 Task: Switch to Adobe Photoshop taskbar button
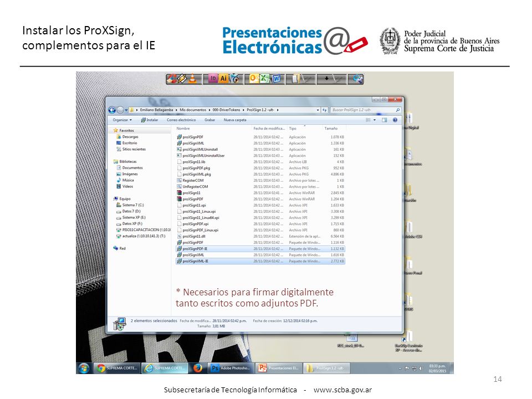click(231, 368)
